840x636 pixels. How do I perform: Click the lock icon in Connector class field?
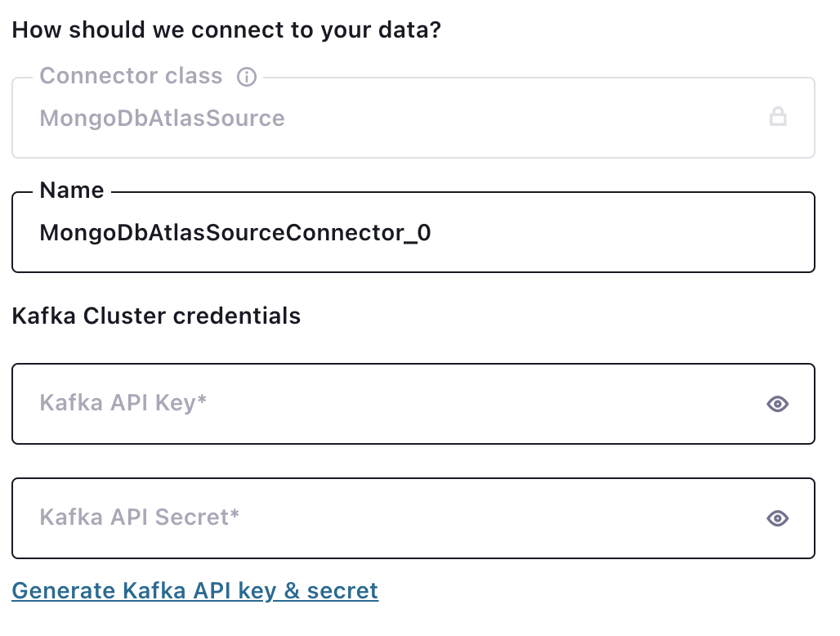(778, 118)
